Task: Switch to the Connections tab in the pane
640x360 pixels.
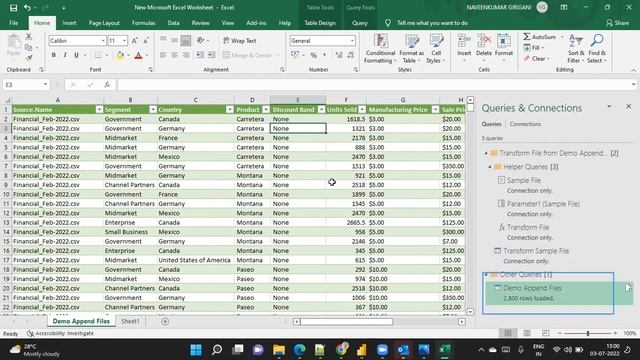Action: pos(525,124)
